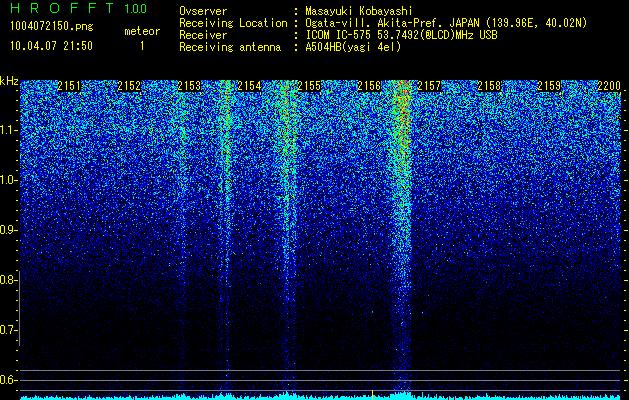Click the Ogata-vill. Akita-Pref. JAPAN location text
629x400 pixels.
point(446,23)
